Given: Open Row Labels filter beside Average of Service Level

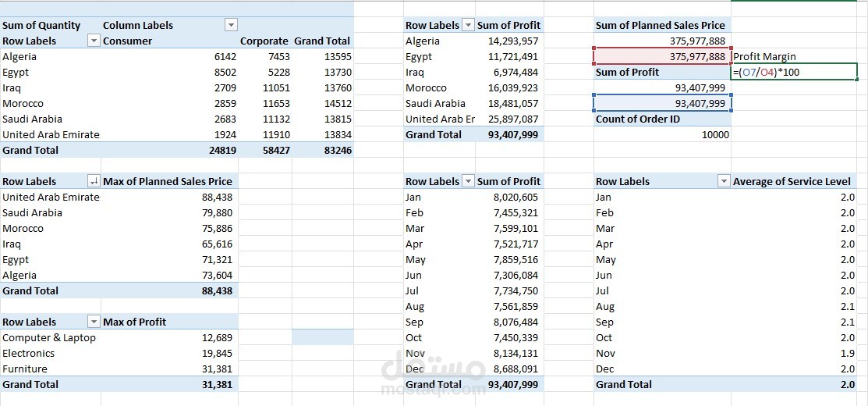Looking at the screenshot, I should point(723,181).
